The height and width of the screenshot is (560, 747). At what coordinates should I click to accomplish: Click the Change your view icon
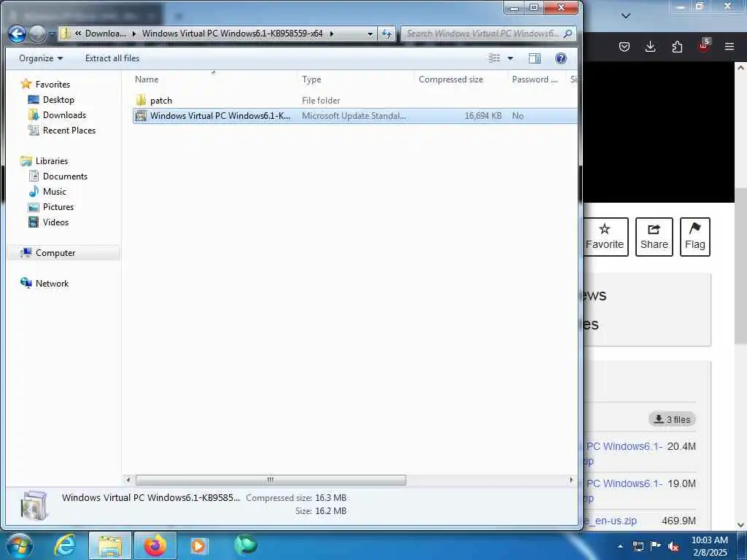click(495, 58)
